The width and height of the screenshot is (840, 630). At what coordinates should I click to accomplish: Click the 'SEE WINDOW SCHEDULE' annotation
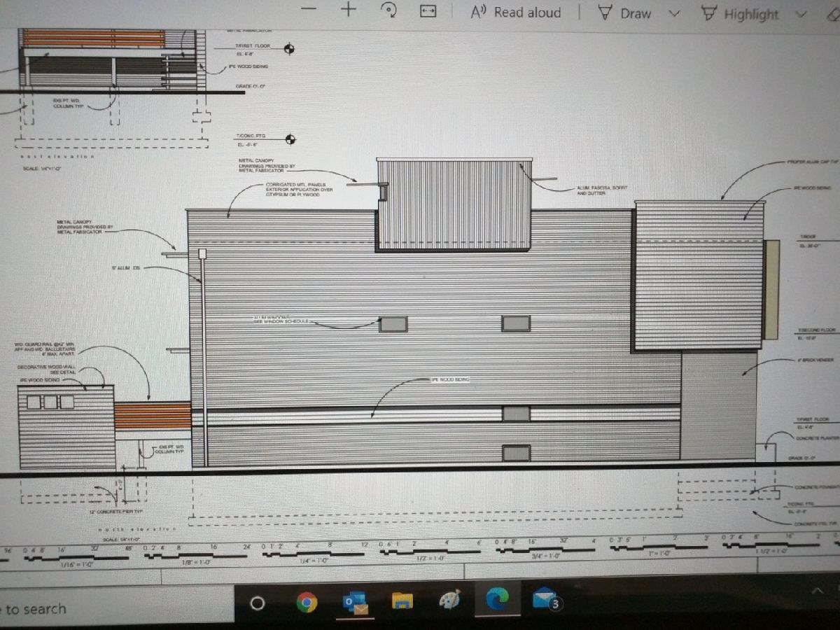[x=281, y=323]
